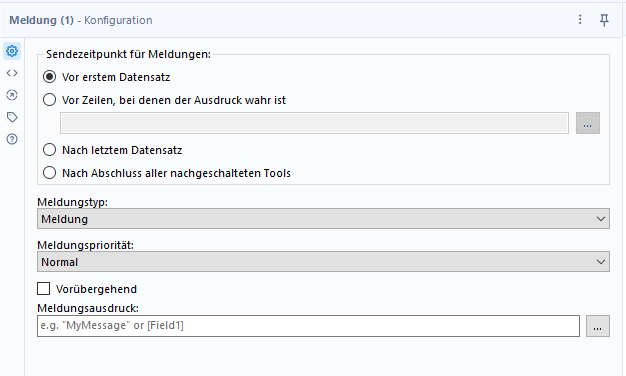Click the disabled row expression text field

pyautogui.click(x=314, y=123)
